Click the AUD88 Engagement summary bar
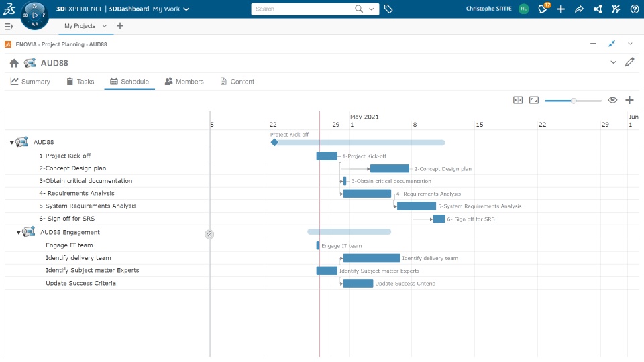 [x=349, y=232]
